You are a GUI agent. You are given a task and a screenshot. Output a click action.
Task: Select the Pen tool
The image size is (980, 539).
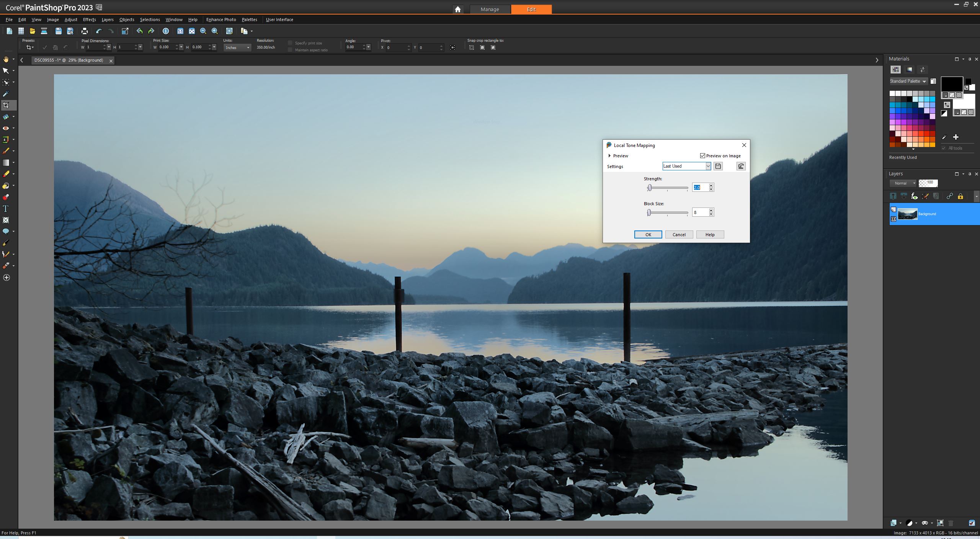point(6,243)
